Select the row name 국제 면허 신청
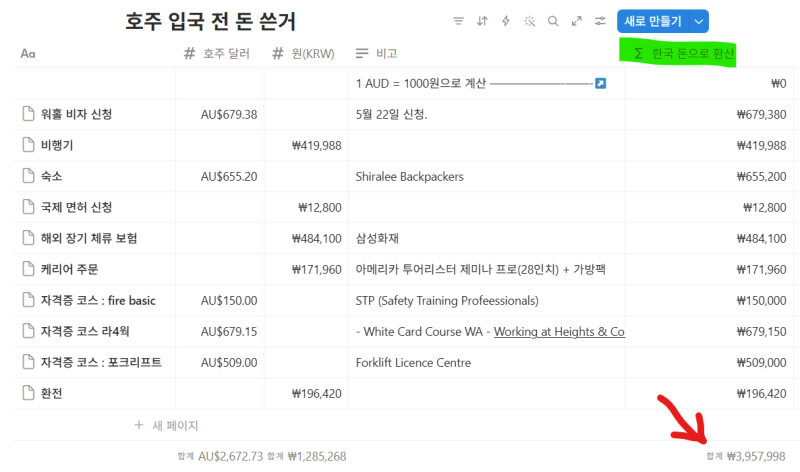The image size is (800, 472). 77,207
